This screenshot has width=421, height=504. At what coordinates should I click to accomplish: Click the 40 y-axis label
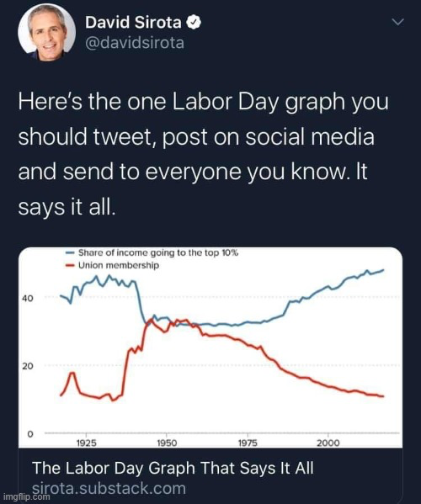click(28, 299)
